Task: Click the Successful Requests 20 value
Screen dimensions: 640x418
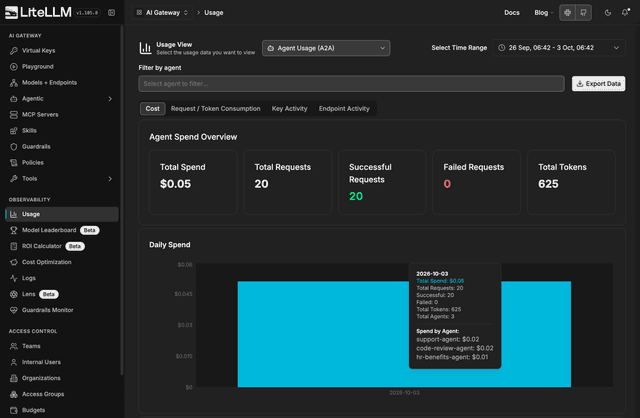Action: tap(356, 196)
